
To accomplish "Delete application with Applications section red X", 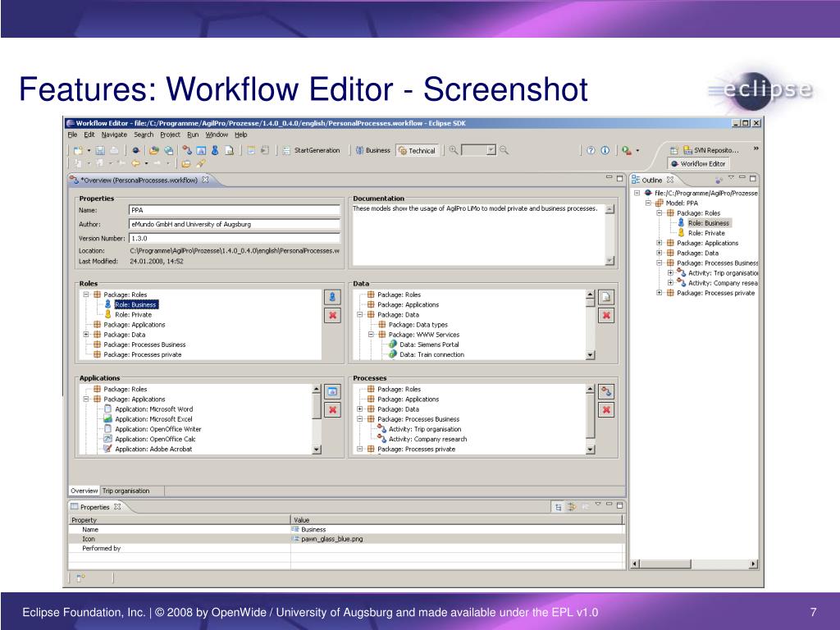I will 332,410.
